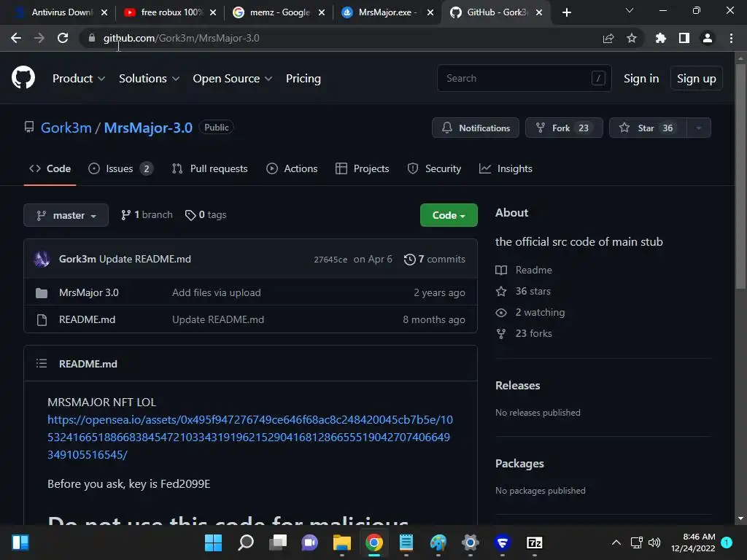
Task: Fork the repository with Fork button
Action: click(x=564, y=128)
